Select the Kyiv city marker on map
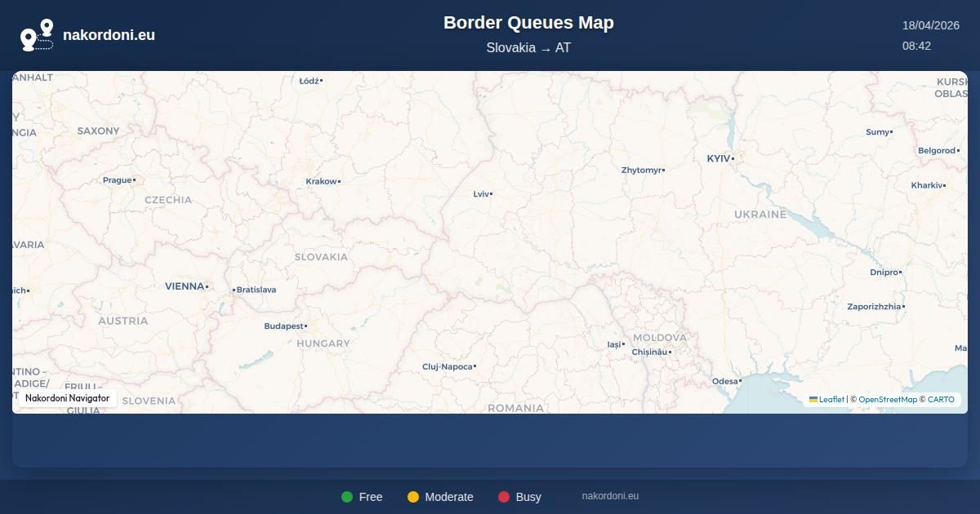 click(733, 158)
